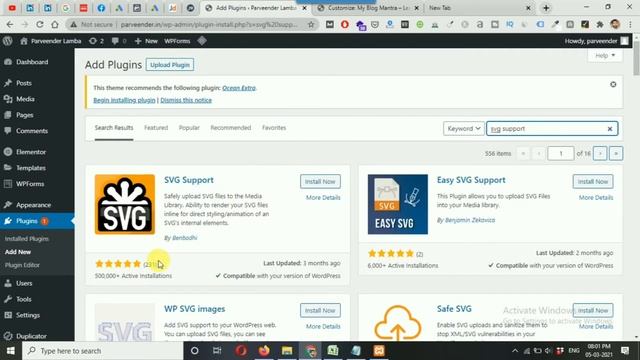Switch to the Recommended tab
The image size is (640, 360).
(231, 128)
